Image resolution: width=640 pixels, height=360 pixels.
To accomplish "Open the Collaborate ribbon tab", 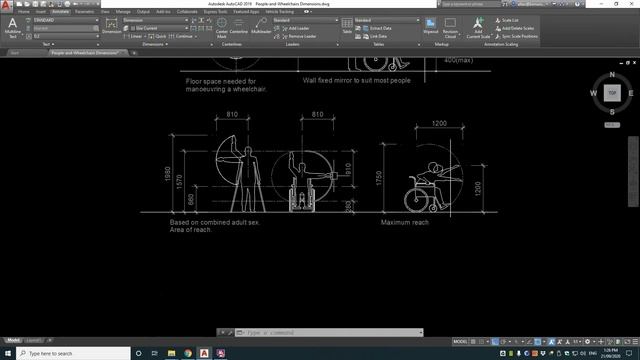I will (x=187, y=12).
